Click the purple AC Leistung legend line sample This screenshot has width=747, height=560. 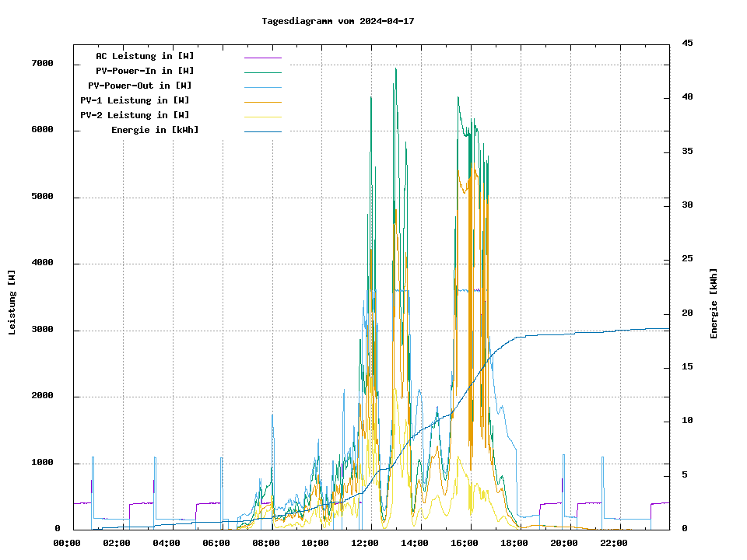(262, 58)
